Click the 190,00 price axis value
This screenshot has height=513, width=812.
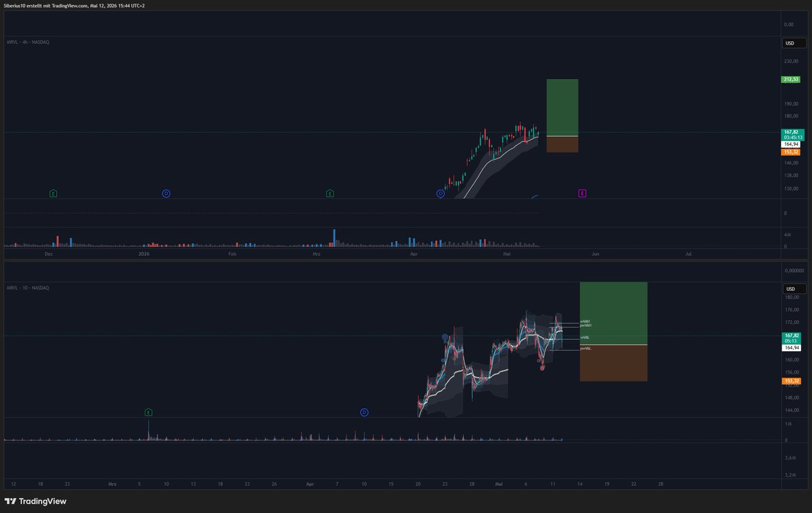790,104
